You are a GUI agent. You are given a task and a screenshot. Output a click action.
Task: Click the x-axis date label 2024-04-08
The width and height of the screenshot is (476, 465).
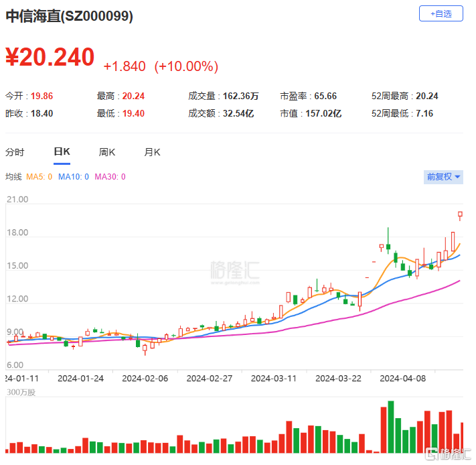click(x=403, y=379)
